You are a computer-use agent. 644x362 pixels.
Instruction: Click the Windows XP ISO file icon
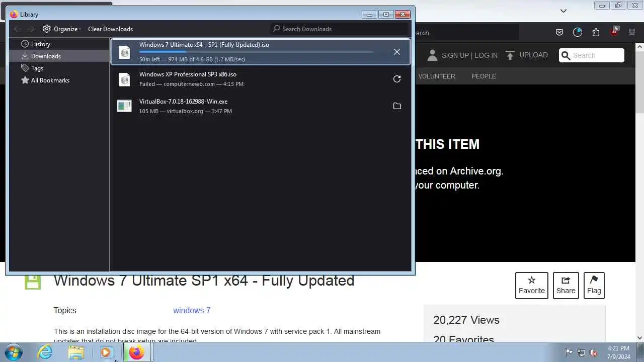(124, 79)
